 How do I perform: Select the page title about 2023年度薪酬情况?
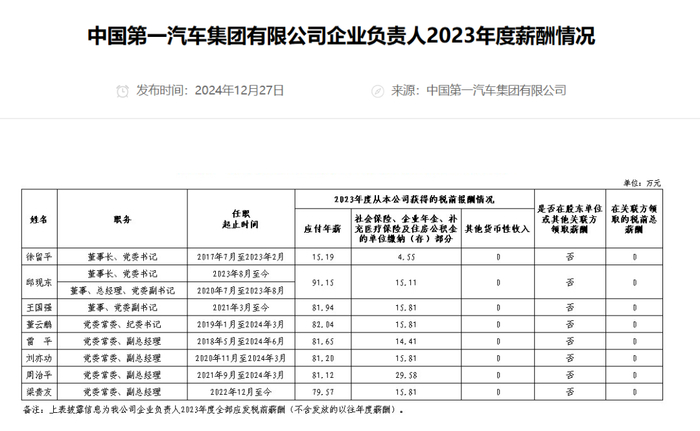[x=341, y=36]
